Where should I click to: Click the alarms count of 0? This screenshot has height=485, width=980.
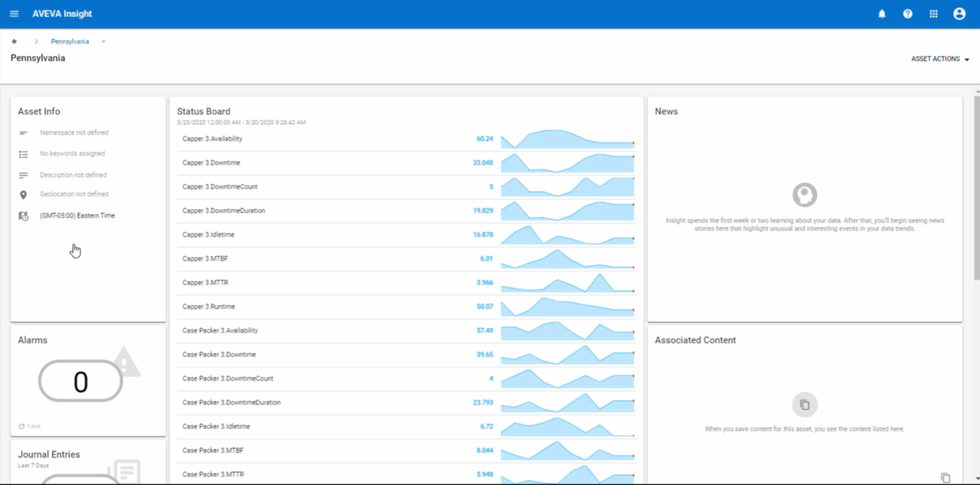point(80,382)
